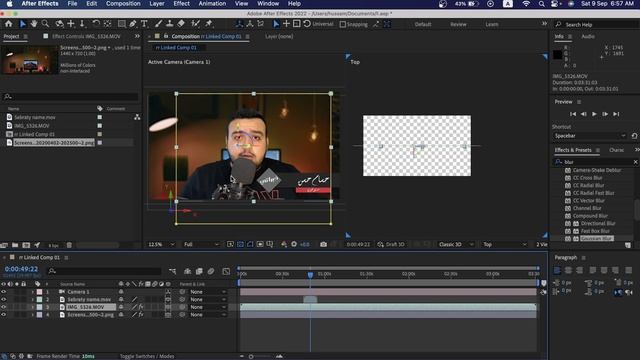This screenshot has height=360, width=640.
Task: Click the comp mini-flowchart icon in timeline
Action: (x=172, y=271)
